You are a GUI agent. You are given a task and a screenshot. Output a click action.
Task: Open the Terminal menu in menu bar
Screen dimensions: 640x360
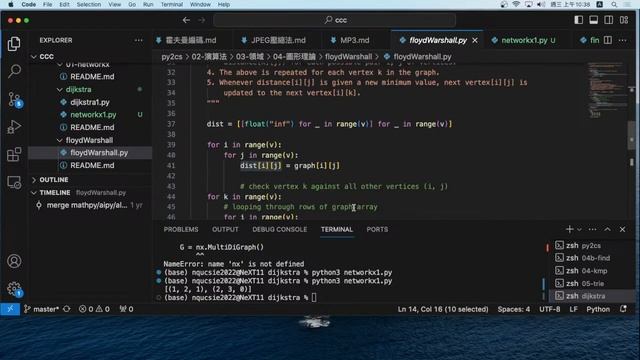tap(171, 4)
